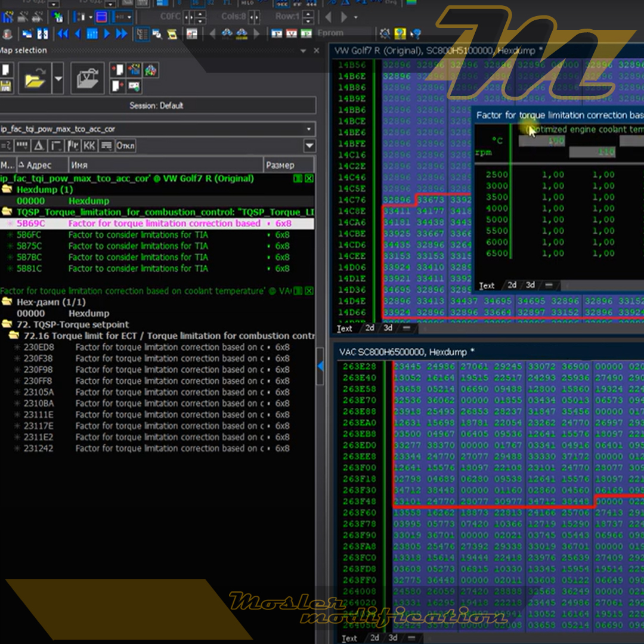Sort list by Имя column header

click(x=166, y=165)
